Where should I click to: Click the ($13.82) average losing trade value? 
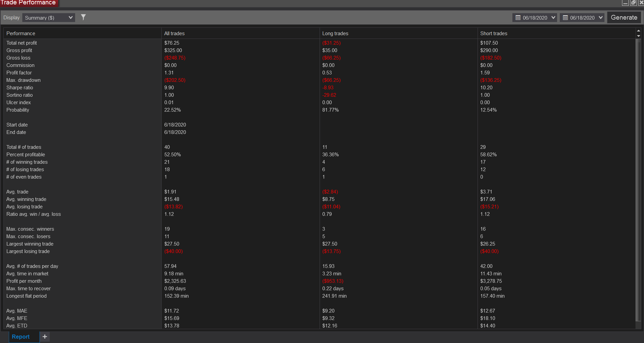174,207
